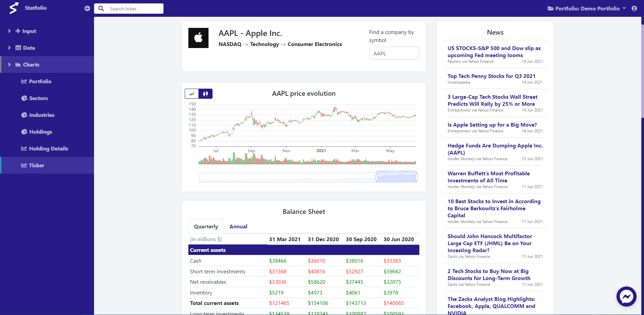
Task: Switch to candlestick chart view
Action: point(205,94)
